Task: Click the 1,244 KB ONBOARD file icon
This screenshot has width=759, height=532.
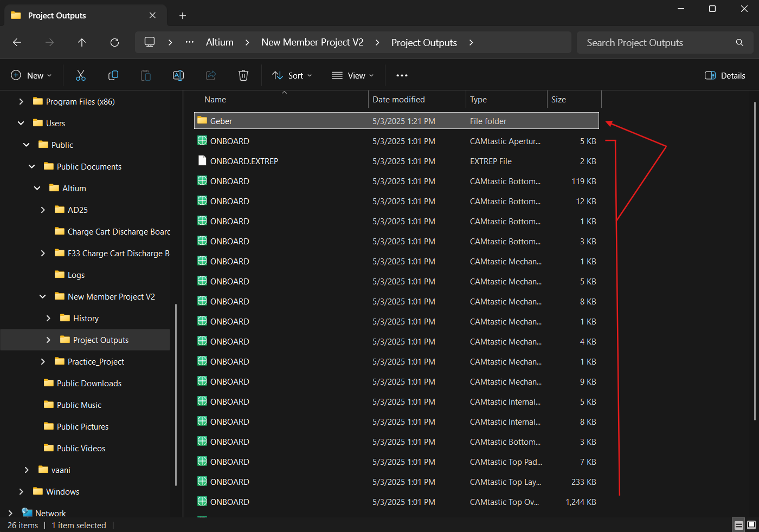Action: (x=202, y=501)
